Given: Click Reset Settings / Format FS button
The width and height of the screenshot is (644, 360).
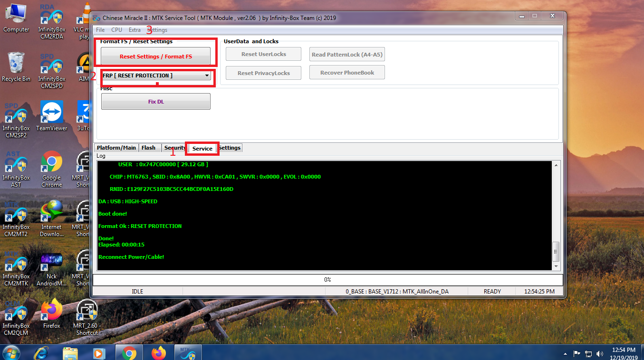Looking at the screenshot, I should pos(156,57).
